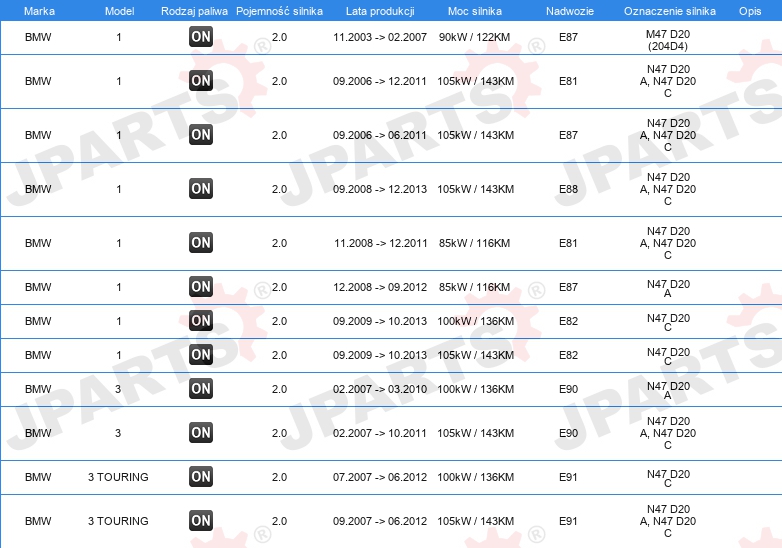This screenshot has width=782, height=548.
Task: Click the ON fuel icon in the 09.2006 -> 12.2011 row
Action: point(201,81)
